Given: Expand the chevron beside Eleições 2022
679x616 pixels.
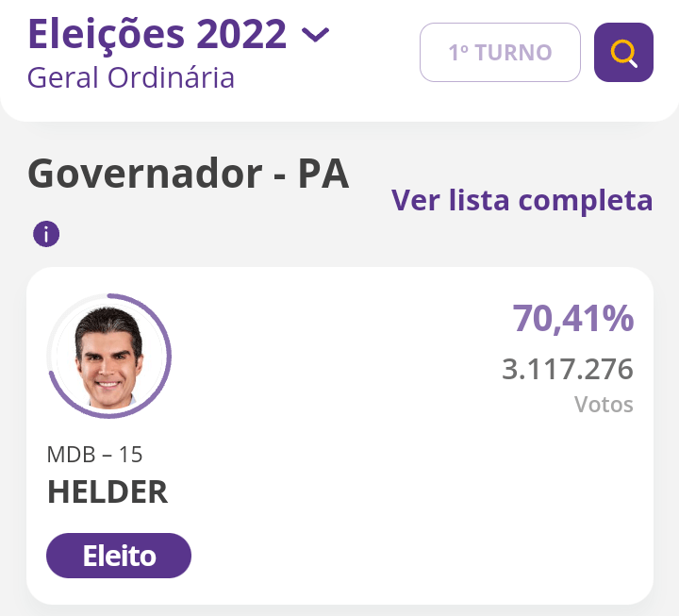Looking at the screenshot, I should point(315,35).
